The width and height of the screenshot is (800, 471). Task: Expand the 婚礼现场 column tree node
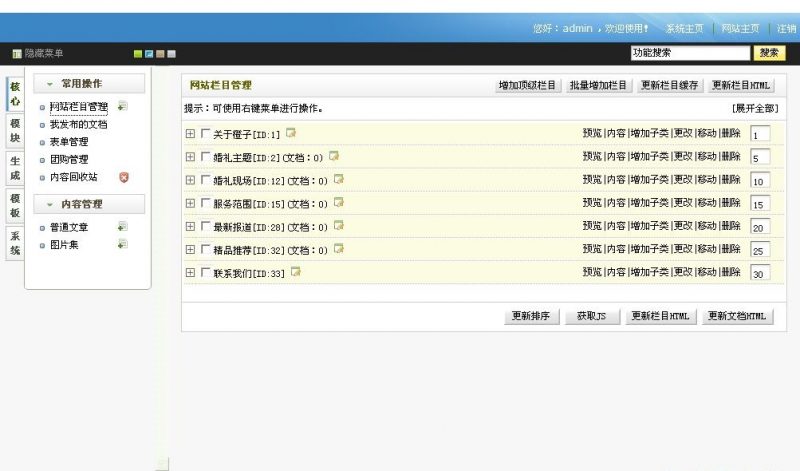190,180
